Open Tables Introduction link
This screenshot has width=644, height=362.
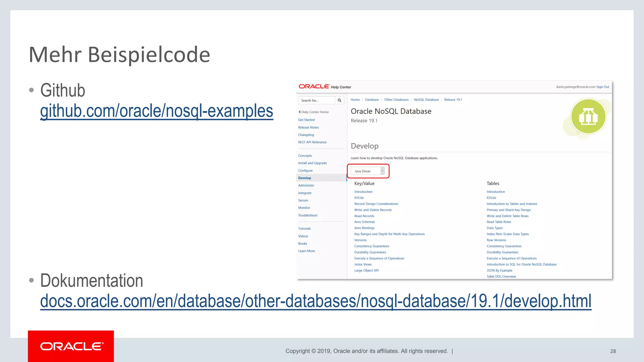(x=496, y=192)
